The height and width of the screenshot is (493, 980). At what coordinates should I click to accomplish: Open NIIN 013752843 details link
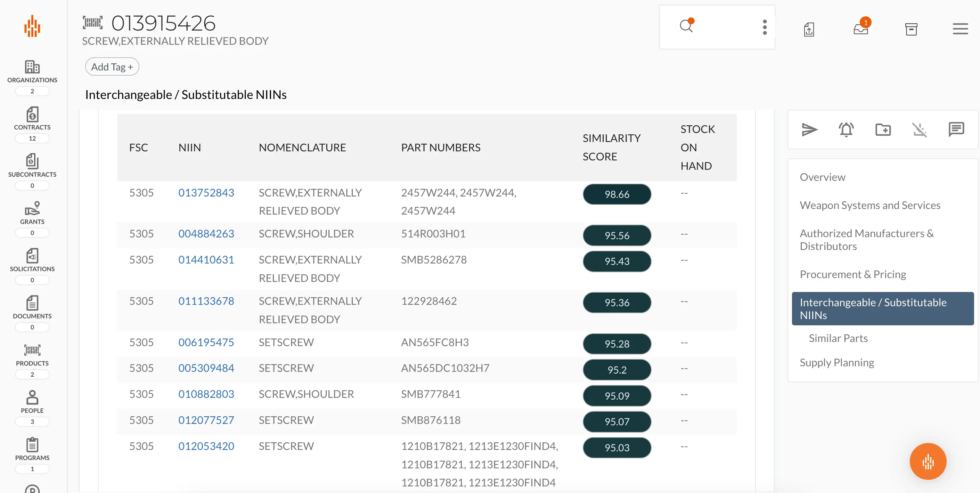(206, 192)
